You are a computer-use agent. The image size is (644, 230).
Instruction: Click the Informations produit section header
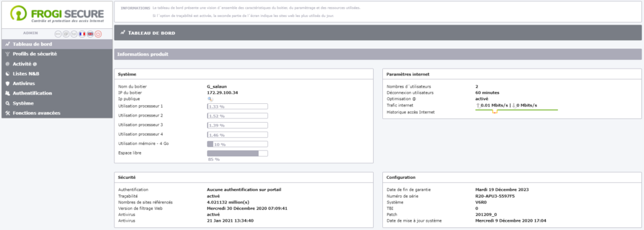pyautogui.click(x=378, y=54)
